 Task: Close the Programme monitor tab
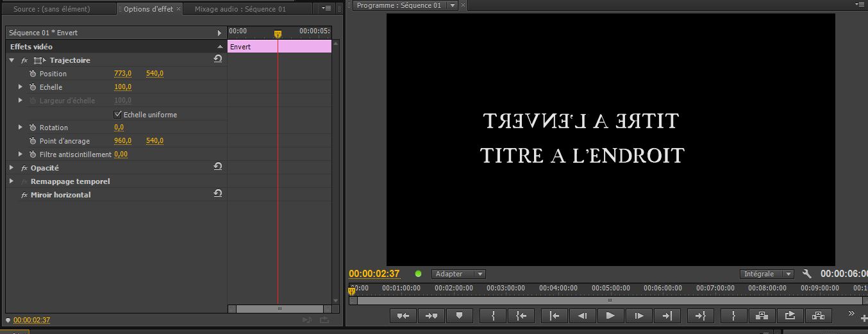point(463,5)
